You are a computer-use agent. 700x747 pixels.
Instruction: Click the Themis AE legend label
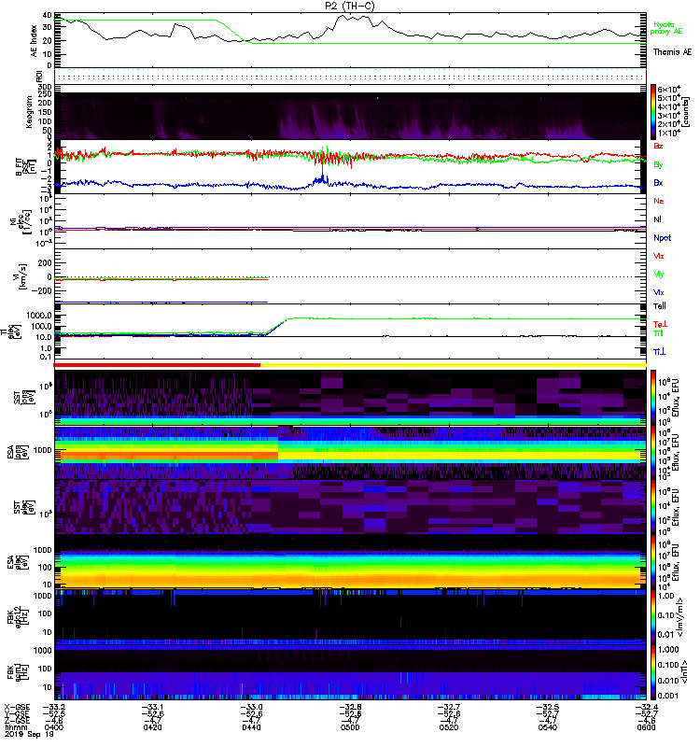672,52
